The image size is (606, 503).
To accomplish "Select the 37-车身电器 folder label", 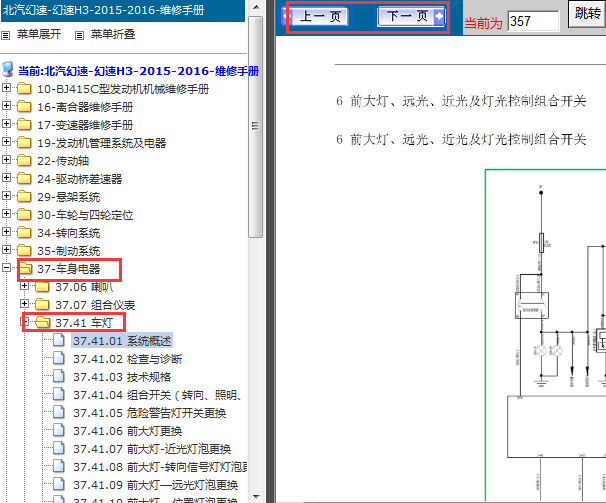I will pyautogui.click(x=69, y=269).
